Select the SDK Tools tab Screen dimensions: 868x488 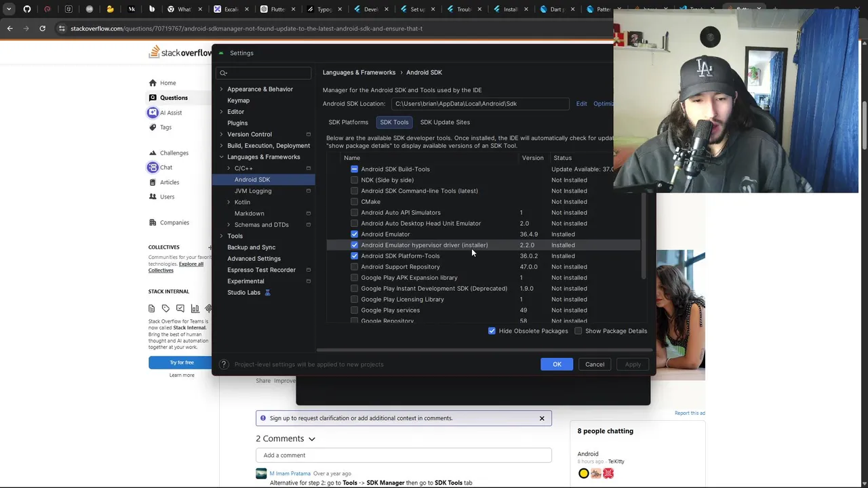pyautogui.click(x=394, y=122)
